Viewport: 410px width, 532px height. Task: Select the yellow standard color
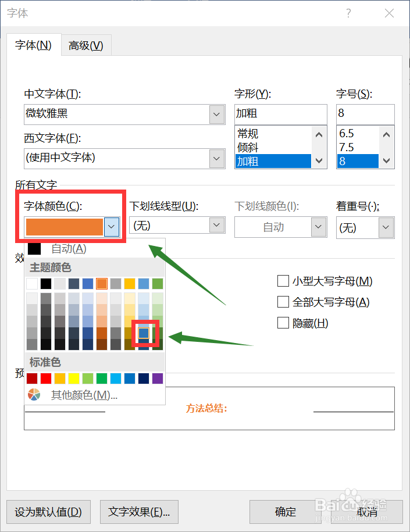click(x=74, y=379)
